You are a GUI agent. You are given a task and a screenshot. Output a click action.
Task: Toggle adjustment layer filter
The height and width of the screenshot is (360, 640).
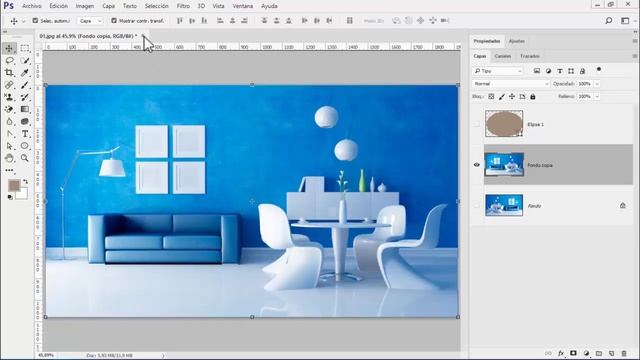pyautogui.click(x=548, y=71)
